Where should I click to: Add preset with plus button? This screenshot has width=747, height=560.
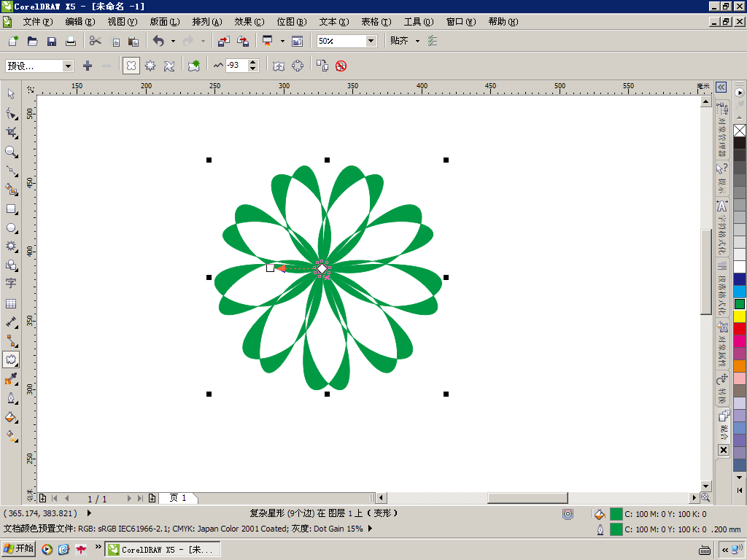[88, 66]
